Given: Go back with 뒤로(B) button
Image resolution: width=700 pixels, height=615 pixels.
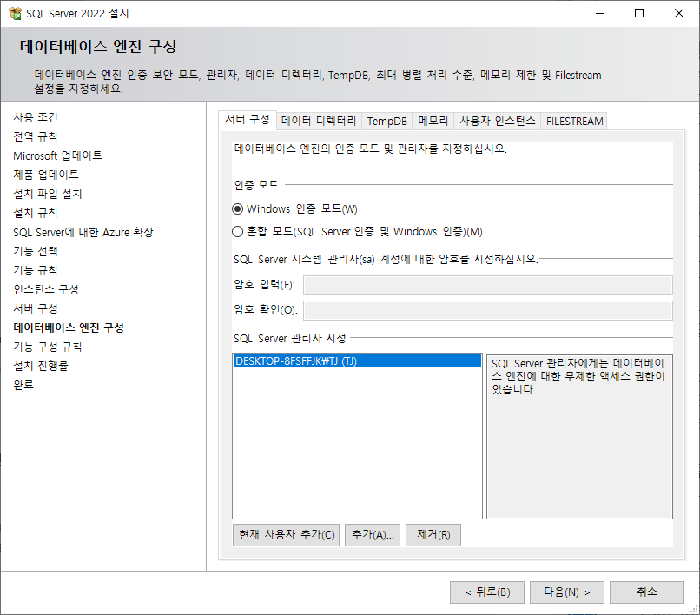Looking at the screenshot, I should click(487, 592).
